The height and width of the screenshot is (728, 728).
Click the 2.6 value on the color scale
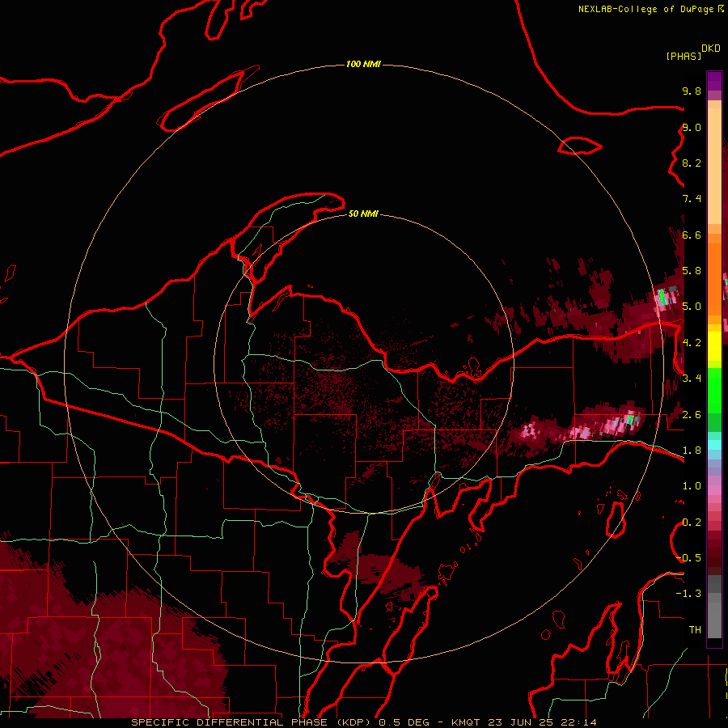[692, 414]
